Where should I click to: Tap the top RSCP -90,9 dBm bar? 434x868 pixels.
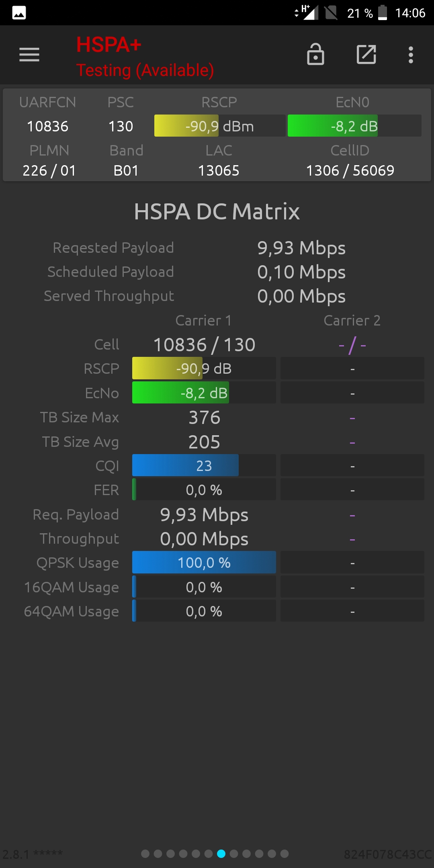pyautogui.click(x=220, y=126)
